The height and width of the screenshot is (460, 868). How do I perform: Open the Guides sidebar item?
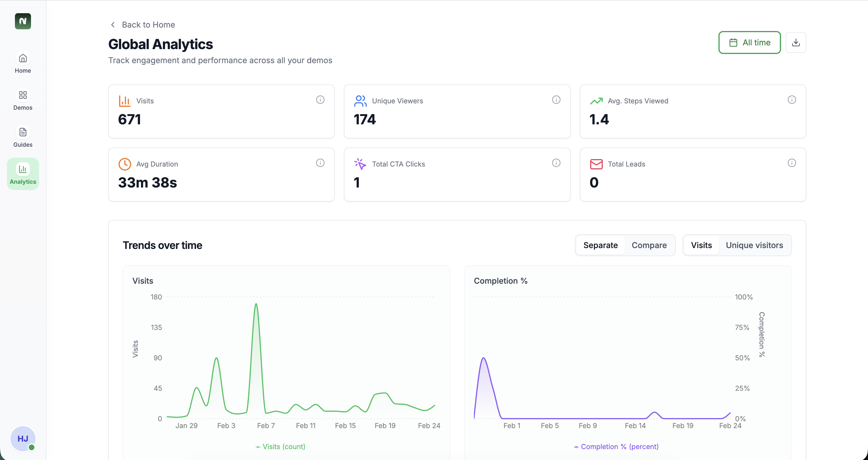coord(23,137)
